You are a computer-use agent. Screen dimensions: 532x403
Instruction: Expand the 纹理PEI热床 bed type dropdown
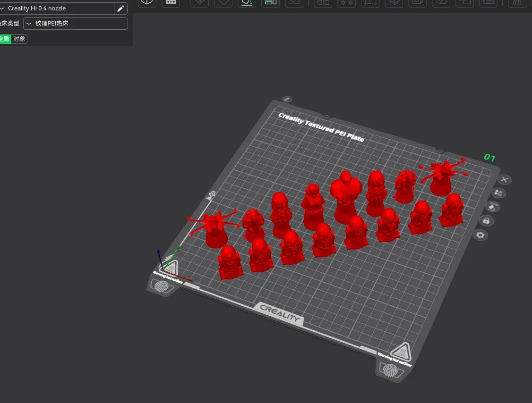(76, 24)
